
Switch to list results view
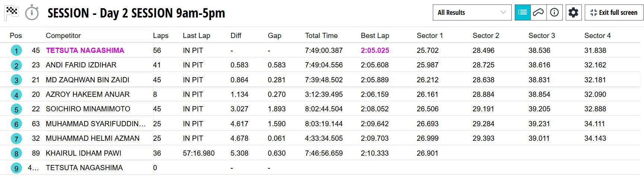(x=522, y=13)
